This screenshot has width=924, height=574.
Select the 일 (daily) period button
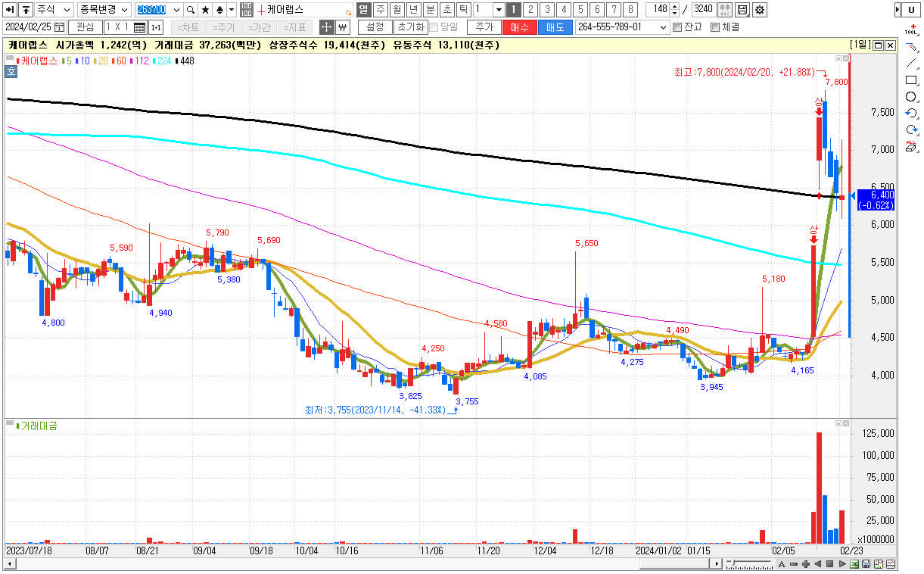362,10
